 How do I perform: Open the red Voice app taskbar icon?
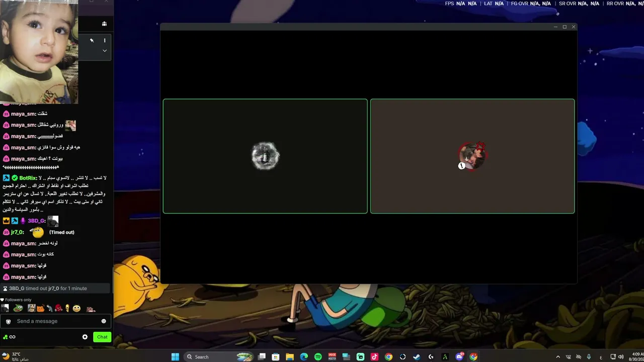332,357
